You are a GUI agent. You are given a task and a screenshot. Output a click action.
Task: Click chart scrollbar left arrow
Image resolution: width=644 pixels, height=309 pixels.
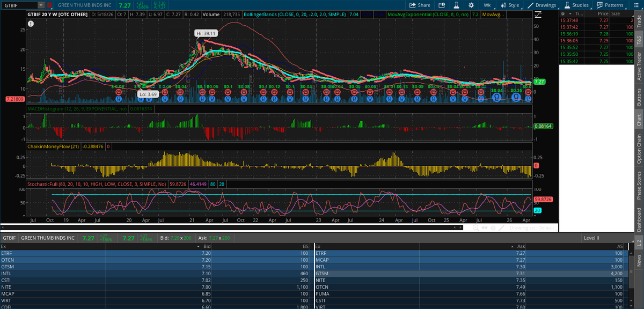3,227
